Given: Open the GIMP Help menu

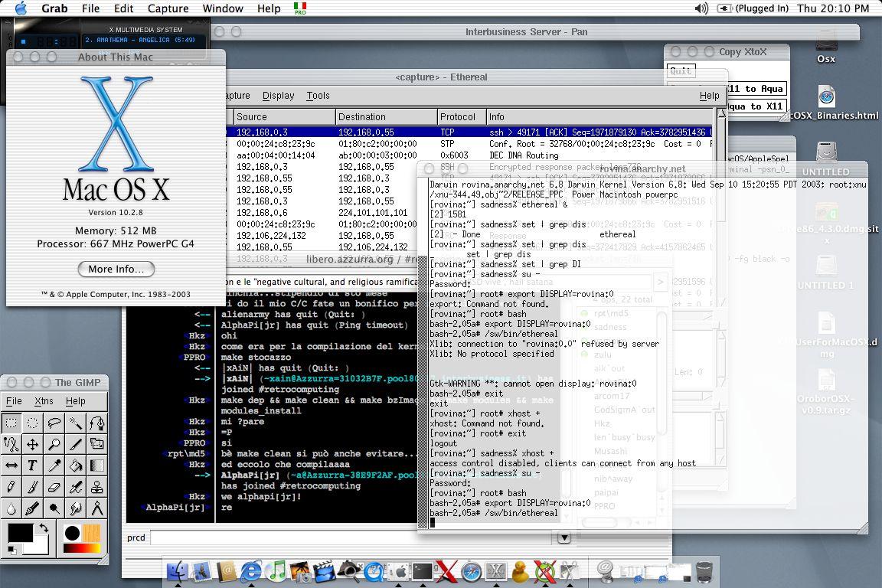Looking at the screenshot, I should [x=75, y=401].
